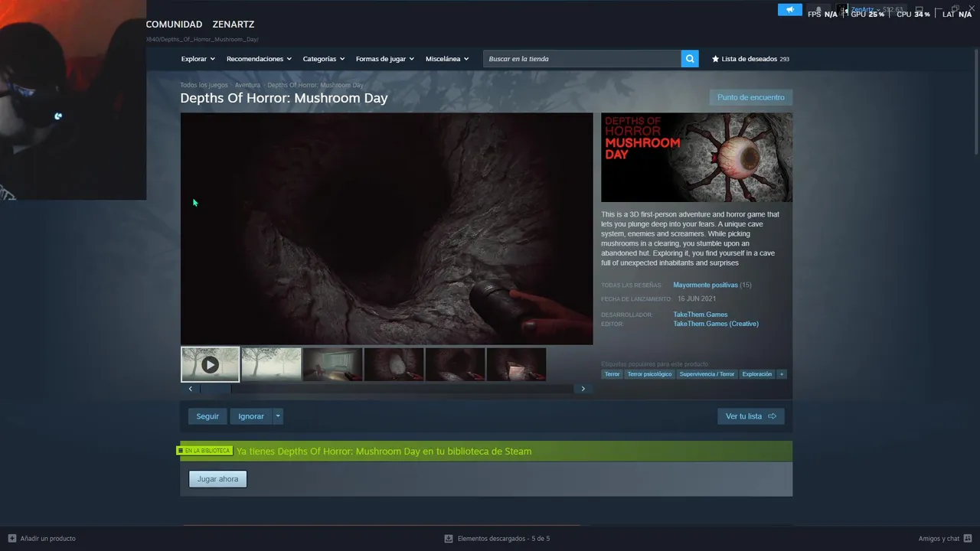The height and width of the screenshot is (551, 980).
Task: Click the Buscar en la tienda field
Action: [x=582, y=59]
